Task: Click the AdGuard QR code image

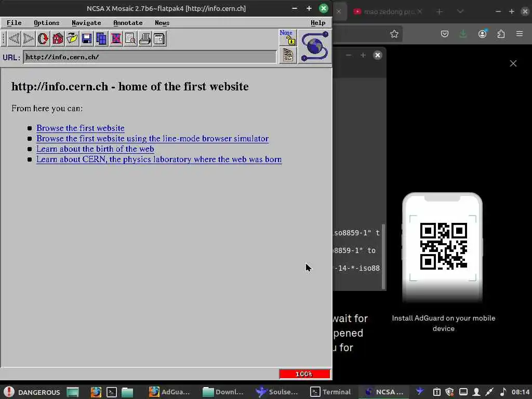Action: (444, 246)
